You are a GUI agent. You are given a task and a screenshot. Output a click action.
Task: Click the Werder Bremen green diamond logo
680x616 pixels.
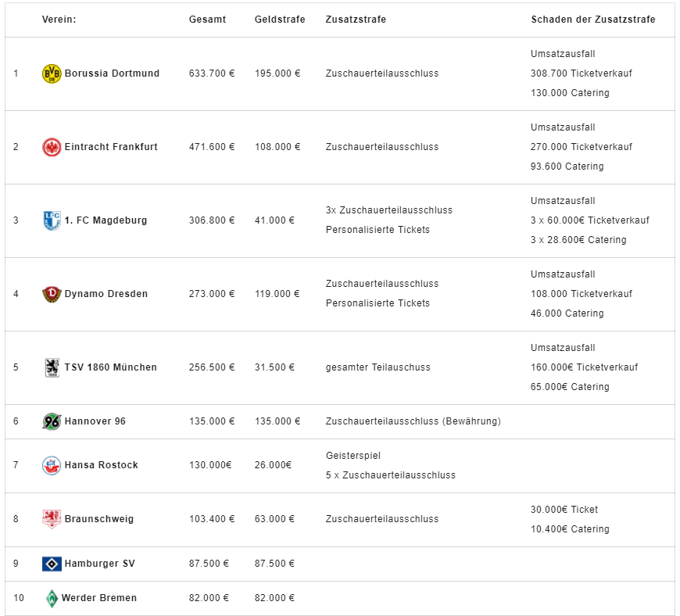point(52,599)
